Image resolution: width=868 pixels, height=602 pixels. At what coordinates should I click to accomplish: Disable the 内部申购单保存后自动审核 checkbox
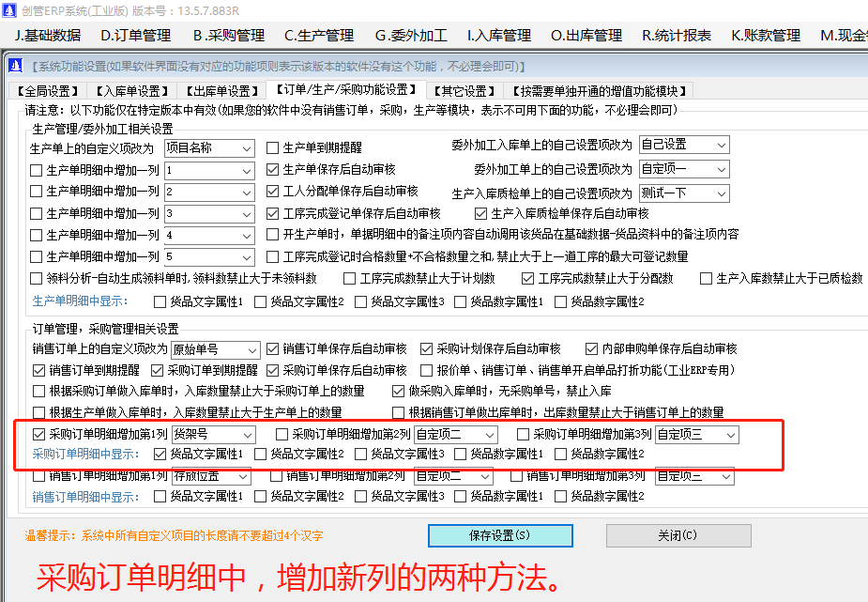coord(592,348)
